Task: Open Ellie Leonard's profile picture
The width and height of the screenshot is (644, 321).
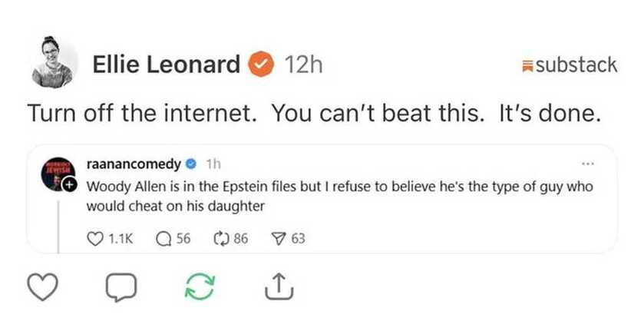Action: click(53, 62)
